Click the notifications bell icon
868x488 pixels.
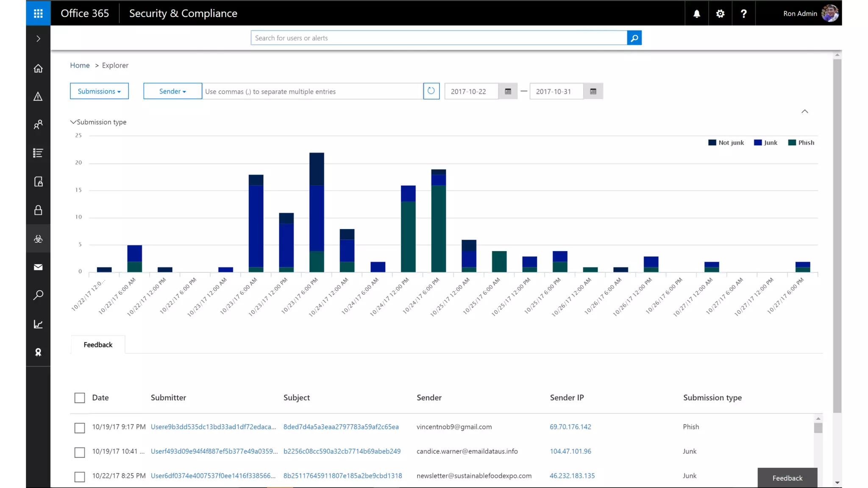coord(696,14)
